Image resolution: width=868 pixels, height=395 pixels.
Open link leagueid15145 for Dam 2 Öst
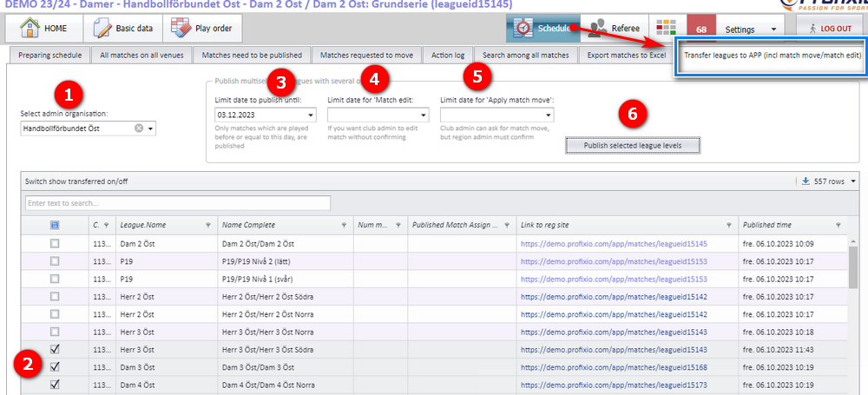coord(614,243)
